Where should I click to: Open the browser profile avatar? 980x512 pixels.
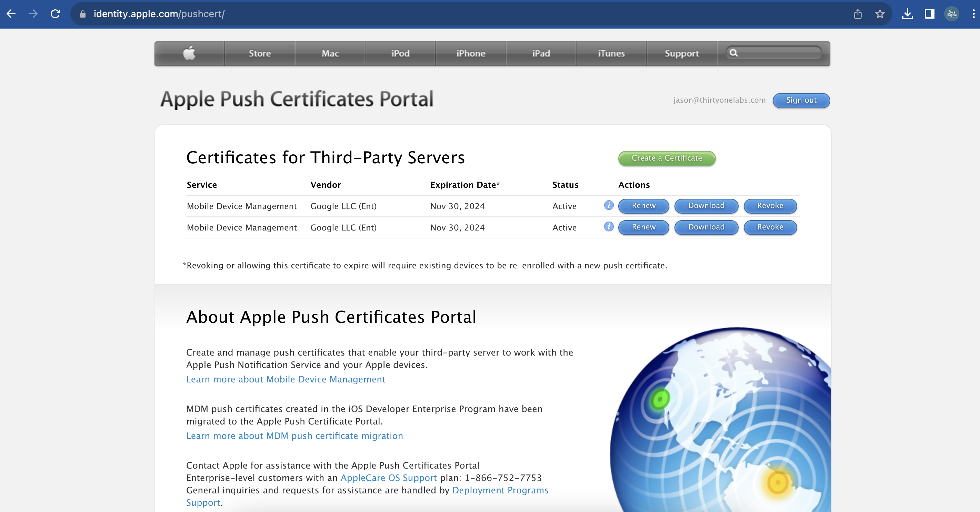(x=951, y=14)
